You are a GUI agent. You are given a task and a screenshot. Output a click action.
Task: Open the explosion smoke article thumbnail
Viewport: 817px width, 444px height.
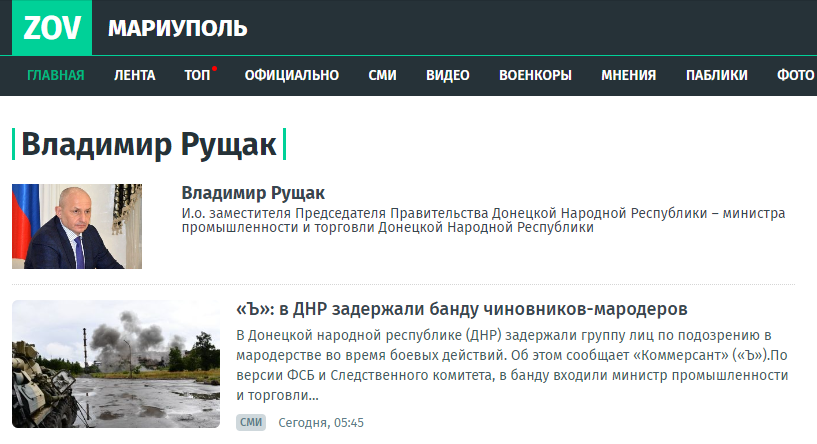[x=116, y=364]
